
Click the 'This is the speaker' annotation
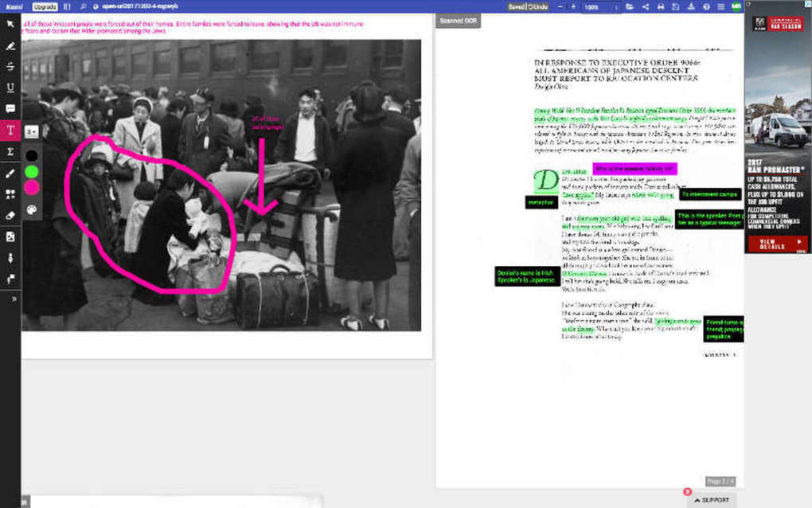tap(709, 219)
